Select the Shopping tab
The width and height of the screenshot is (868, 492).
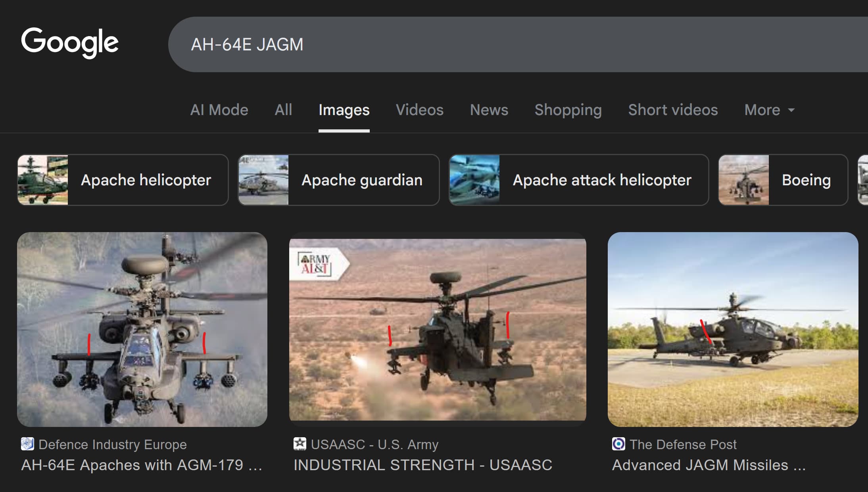pos(568,110)
